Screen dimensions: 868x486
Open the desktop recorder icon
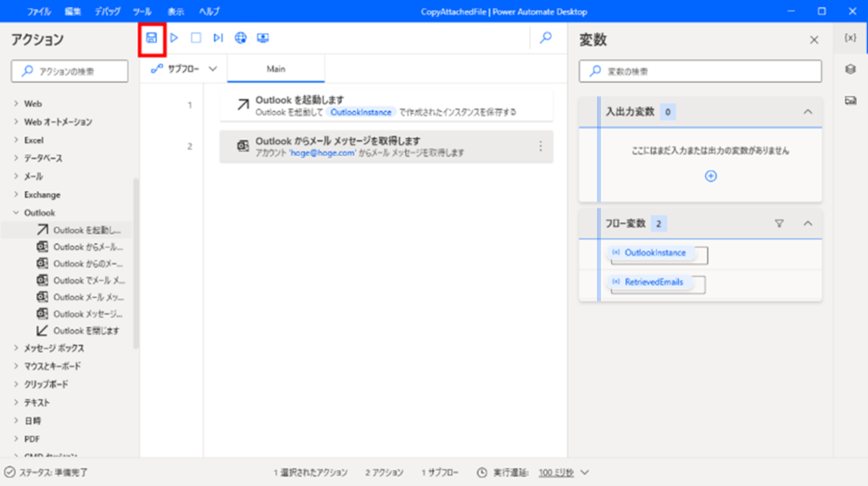pyautogui.click(x=263, y=37)
